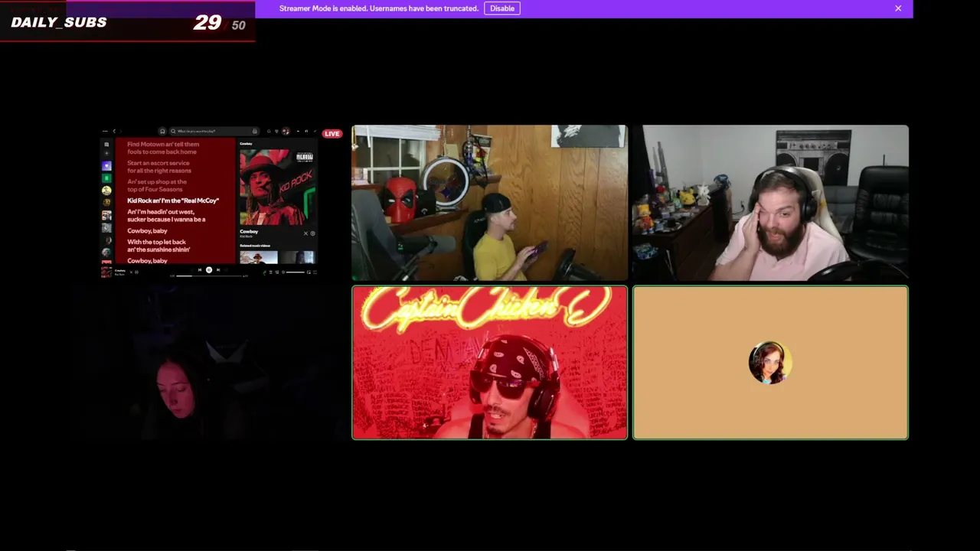This screenshot has height=551, width=980.
Task: Toggle shuffle in Spotify player
Action: pos(191,269)
